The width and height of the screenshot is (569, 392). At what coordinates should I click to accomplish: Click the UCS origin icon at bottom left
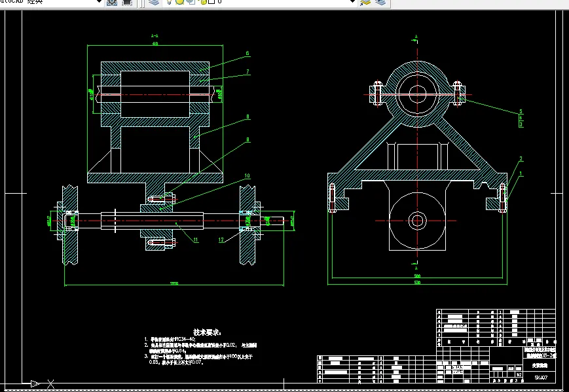(x=43, y=383)
